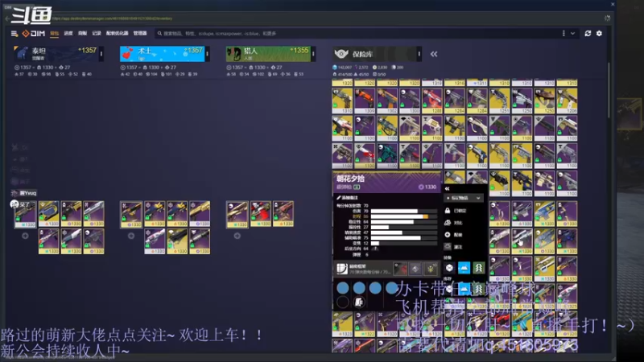Select the middle mod socket
The height and width of the screenshot is (362, 644).
pyautogui.click(x=415, y=269)
